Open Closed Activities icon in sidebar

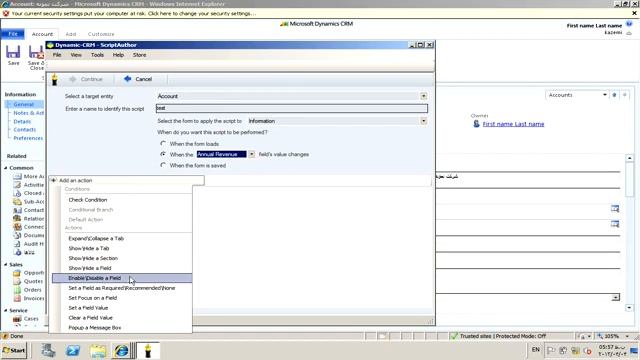click(x=17, y=193)
